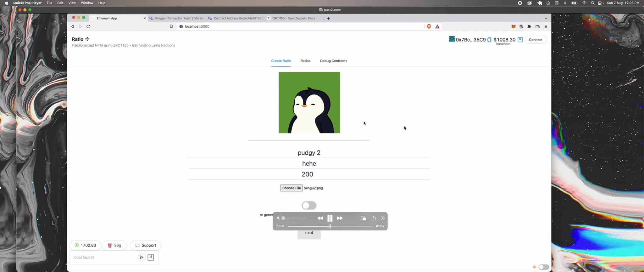Image resolution: width=644 pixels, height=272 pixels.
Task: Switch to Contract Address browser tab
Action: point(235,18)
